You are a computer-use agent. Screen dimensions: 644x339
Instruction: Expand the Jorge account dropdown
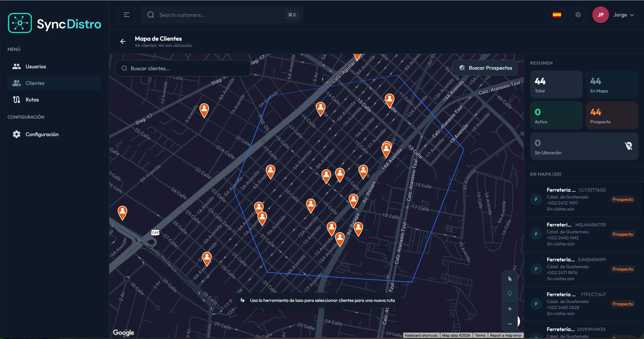coord(624,15)
